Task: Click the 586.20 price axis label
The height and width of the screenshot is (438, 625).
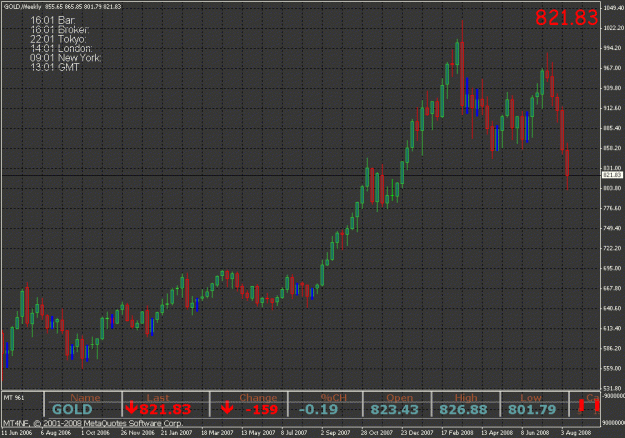Action: point(614,348)
